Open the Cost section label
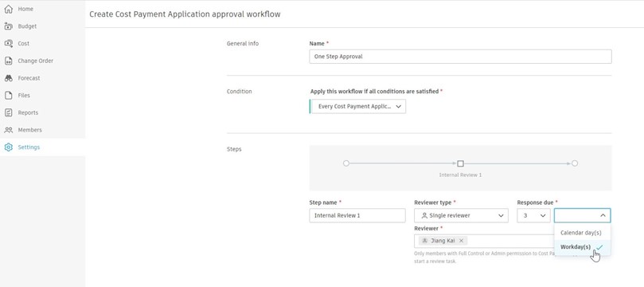 [23, 44]
